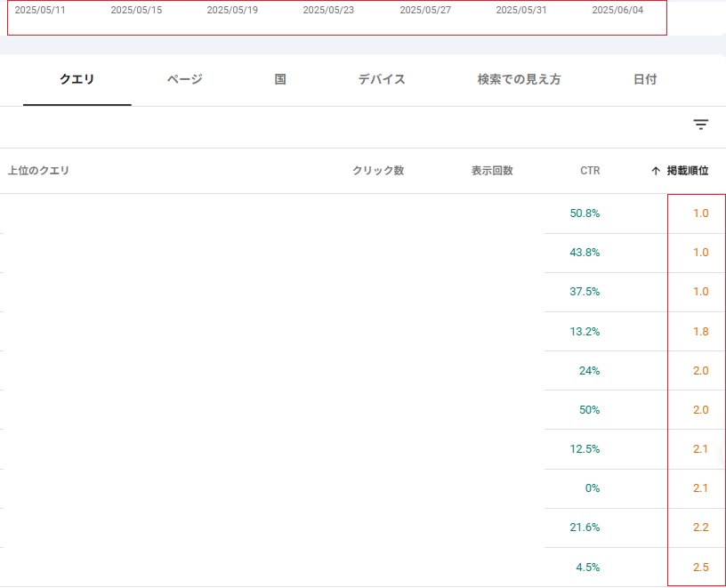Click the 2025/05/11 date label on chart
The width and height of the screenshot is (726, 588).
pos(40,10)
